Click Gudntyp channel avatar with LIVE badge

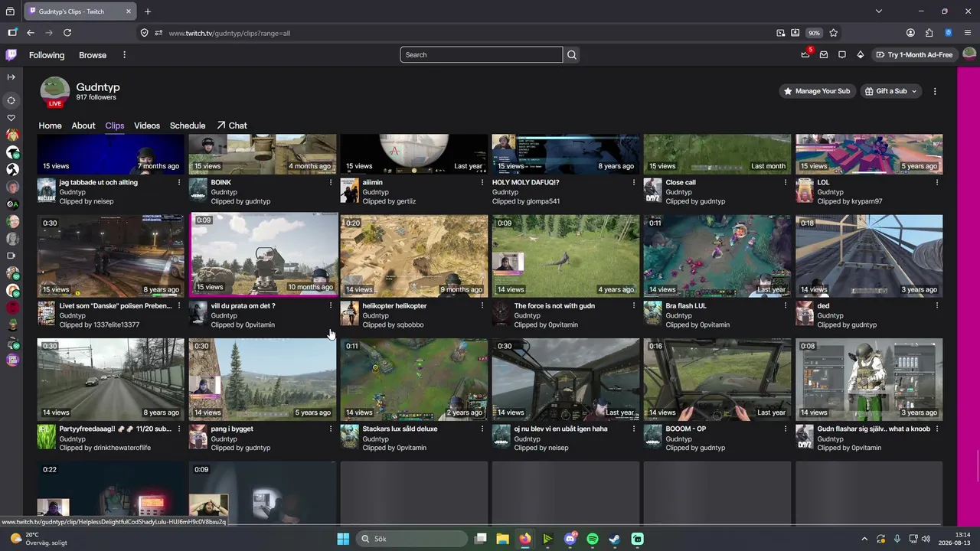pyautogui.click(x=55, y=91)
